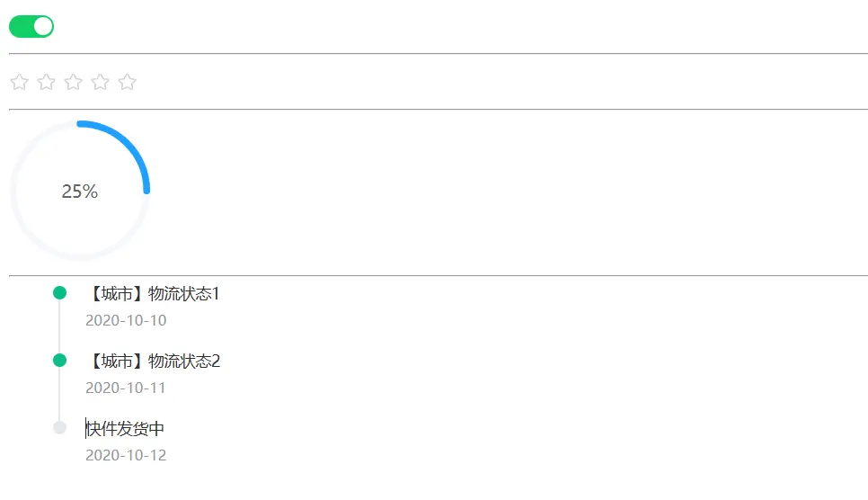Turn off the green toggle switch
The width and height of the screenshot is (868, 500).
(x=31, y=27)
